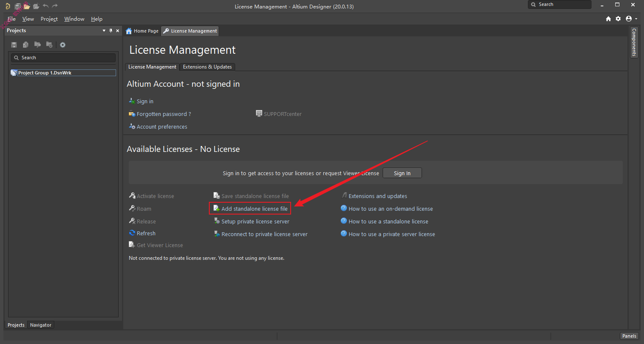Select the License Management document tab with key icon

point(190,31)
